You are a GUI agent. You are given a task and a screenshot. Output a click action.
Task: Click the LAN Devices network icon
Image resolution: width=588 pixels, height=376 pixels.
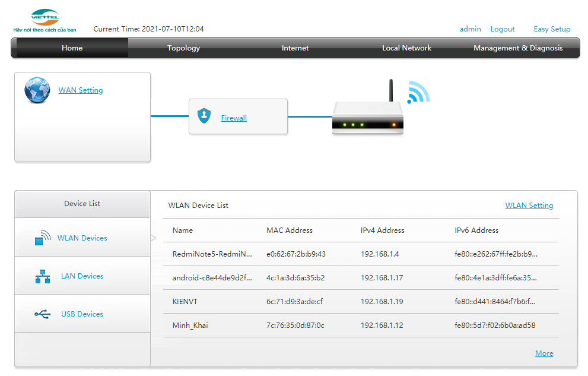coord(43,276)
